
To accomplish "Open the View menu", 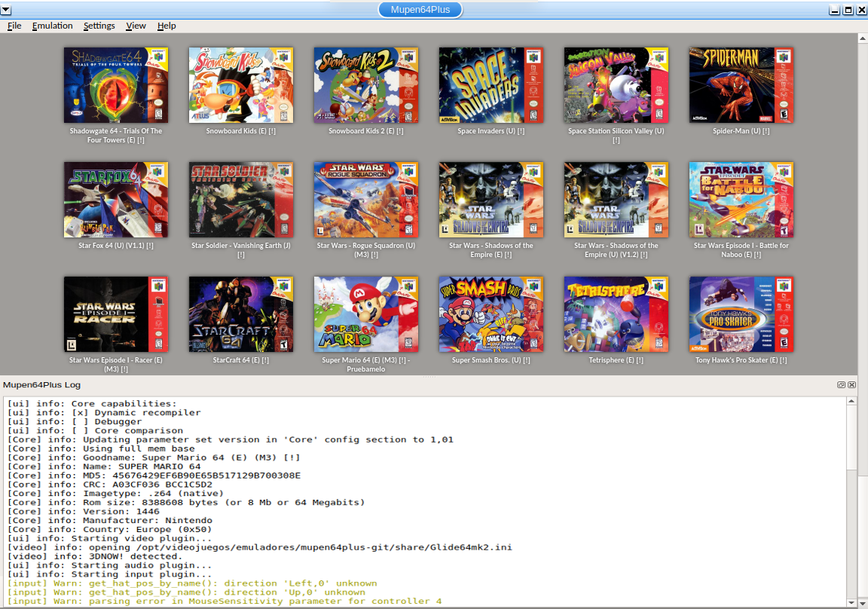I will coord(136,26).
